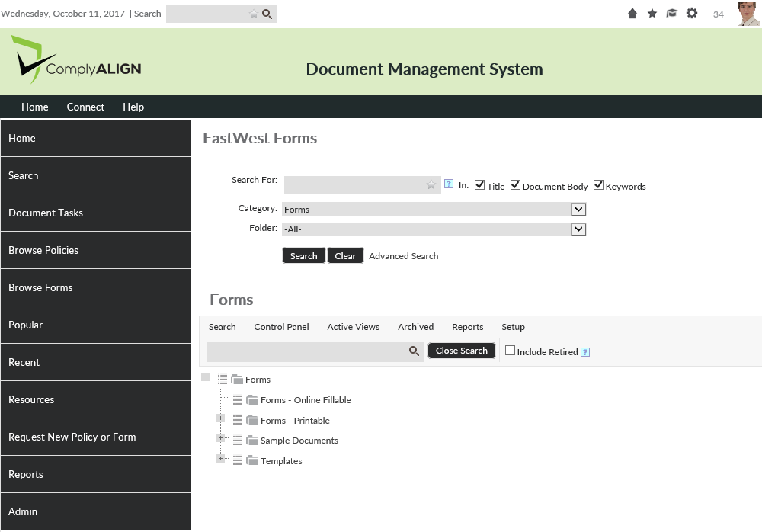Click help icon next to Search For field

click(449, 184)
